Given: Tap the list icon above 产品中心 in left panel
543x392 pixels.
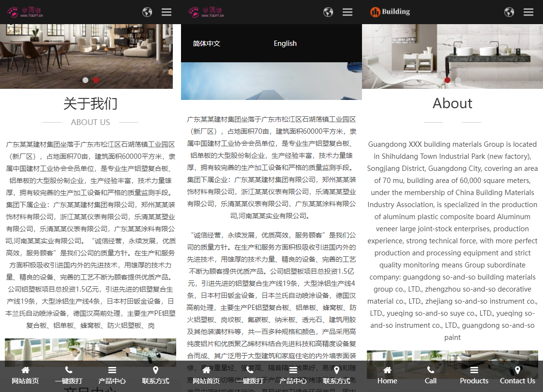Looking at the screenshot, I should click(112, 370).
